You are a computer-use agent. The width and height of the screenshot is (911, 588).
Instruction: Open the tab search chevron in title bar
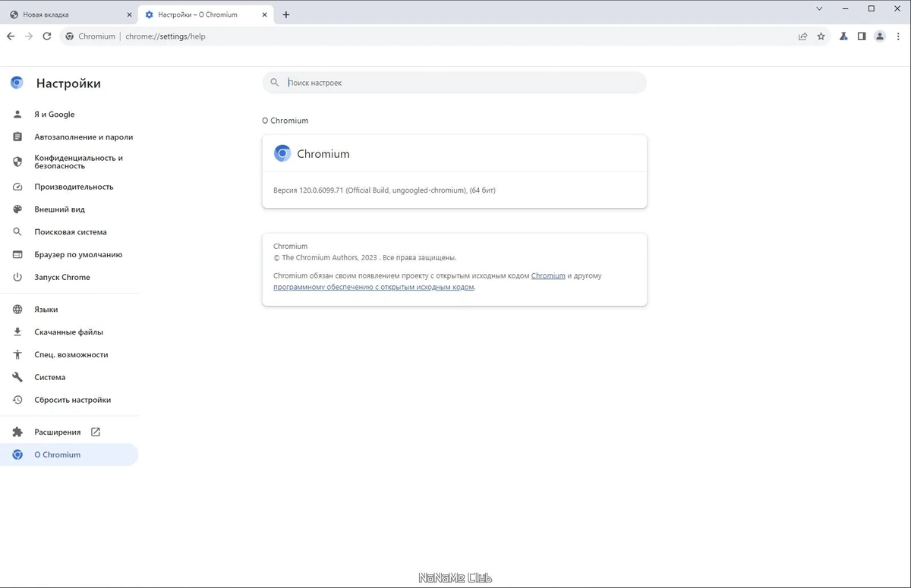(819, 8)
